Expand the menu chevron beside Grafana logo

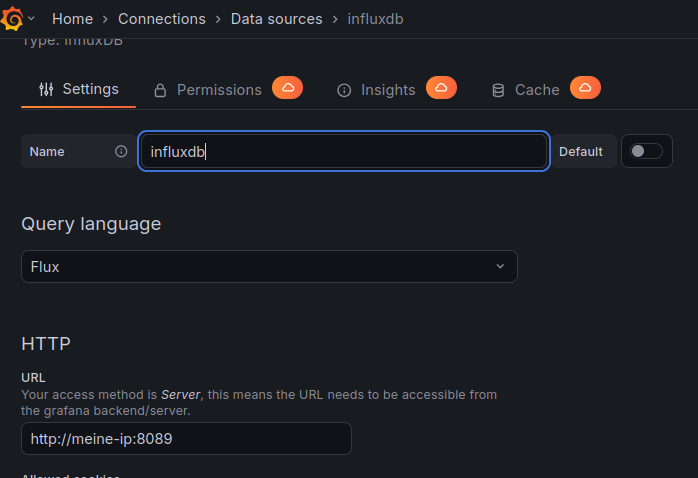click(x=31, y=18)
